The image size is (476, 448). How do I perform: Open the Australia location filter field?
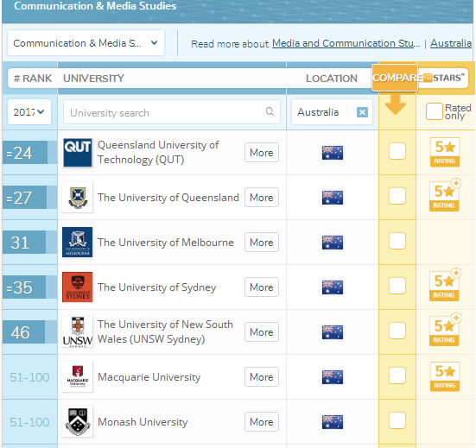(332, 112)
